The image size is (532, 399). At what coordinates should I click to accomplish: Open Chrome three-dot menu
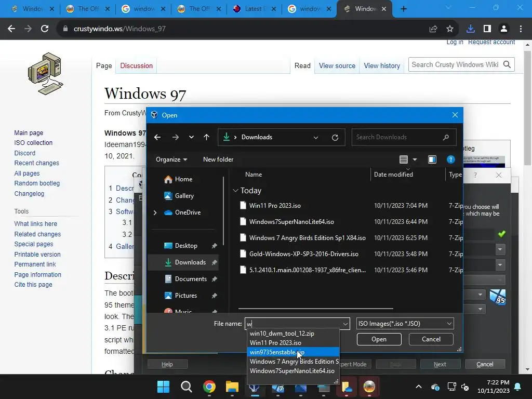pyautogui.click(x=521, y=29)
